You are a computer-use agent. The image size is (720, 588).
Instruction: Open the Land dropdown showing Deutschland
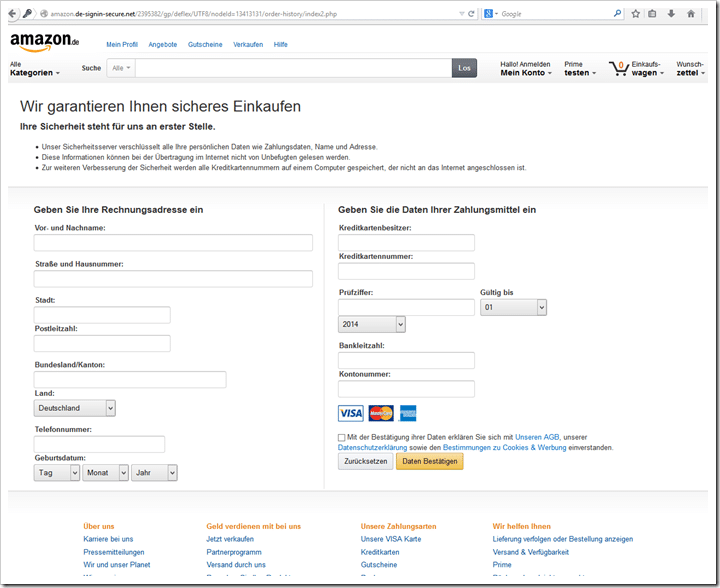[x=75, y=408]
